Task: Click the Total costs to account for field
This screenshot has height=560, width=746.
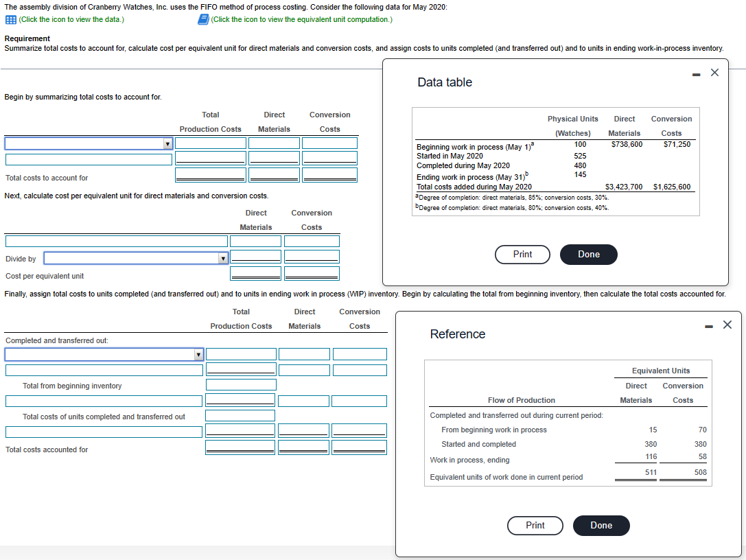Action: 211,174
